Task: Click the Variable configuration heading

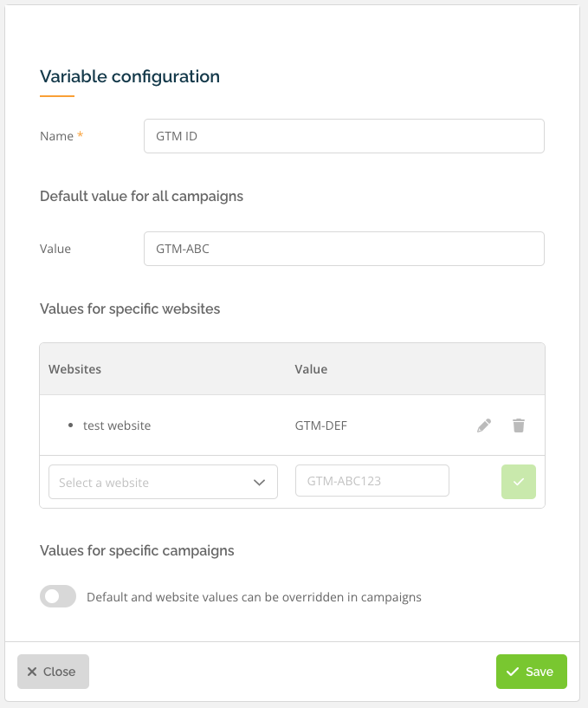Action: point(128,76)
